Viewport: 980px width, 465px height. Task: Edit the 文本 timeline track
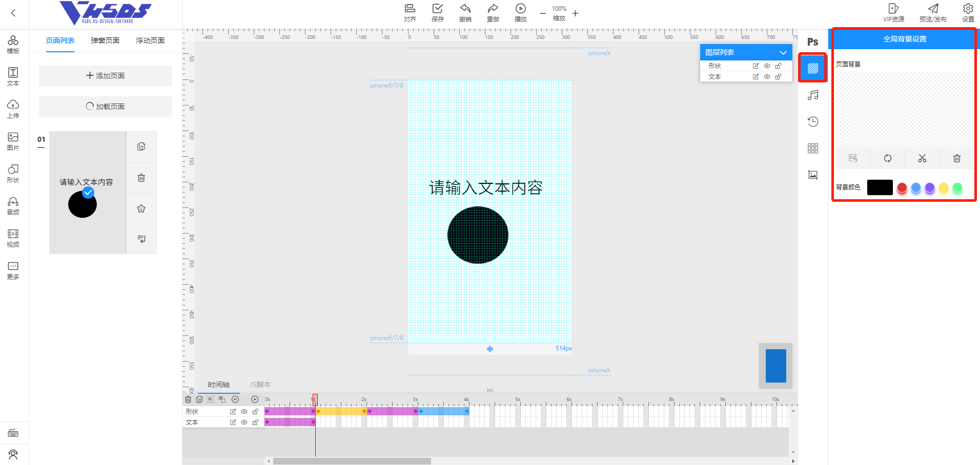click(233, 422)
